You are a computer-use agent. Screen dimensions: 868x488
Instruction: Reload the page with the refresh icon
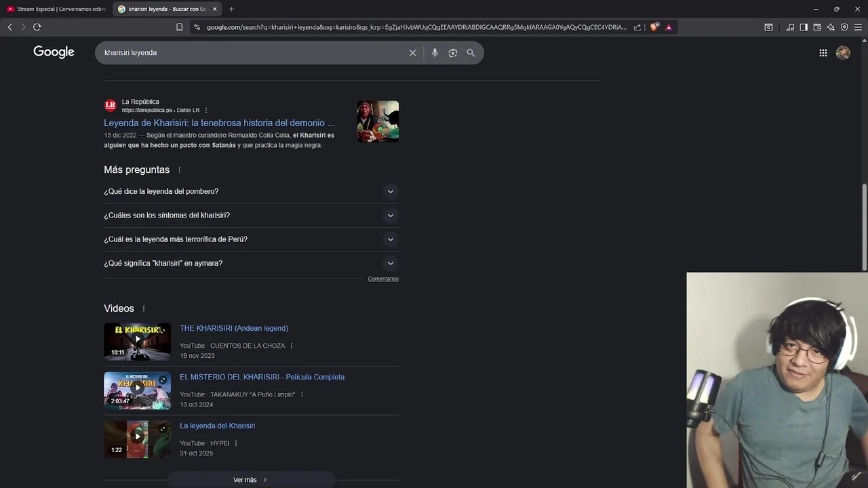[x=37, y=27]
